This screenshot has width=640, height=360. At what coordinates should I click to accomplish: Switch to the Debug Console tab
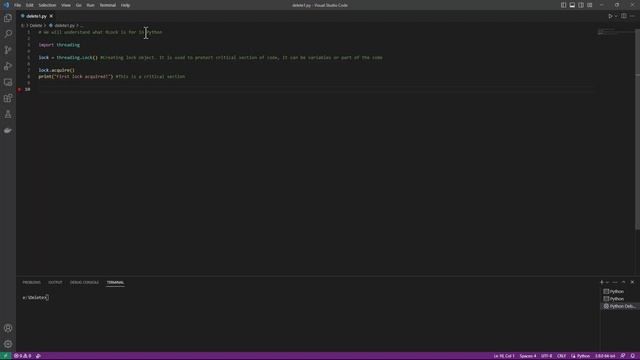[84, 282]
